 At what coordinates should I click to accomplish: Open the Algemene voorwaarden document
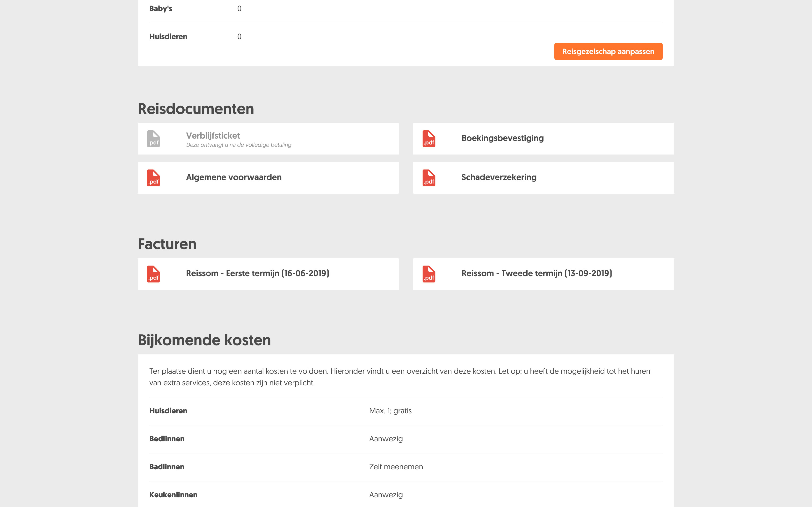(x=233, y=177)
